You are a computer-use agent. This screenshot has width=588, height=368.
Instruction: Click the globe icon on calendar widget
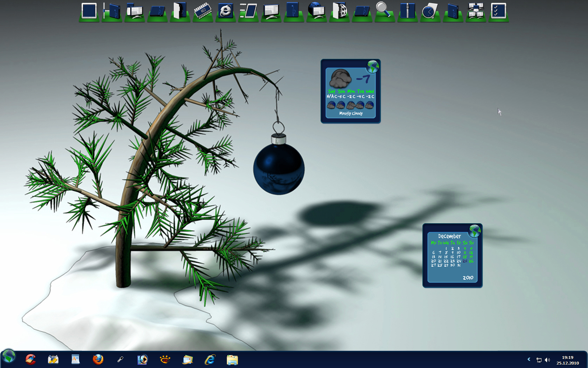[475, 231]
